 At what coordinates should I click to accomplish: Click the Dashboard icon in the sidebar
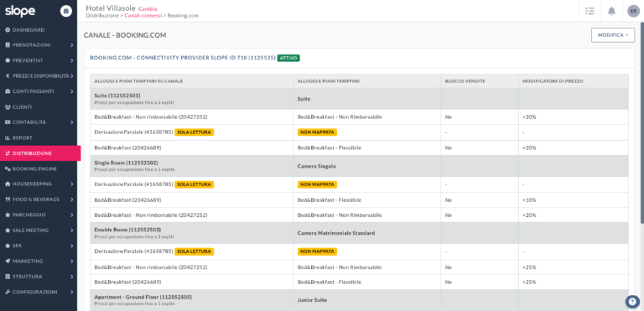click(8, 30)
